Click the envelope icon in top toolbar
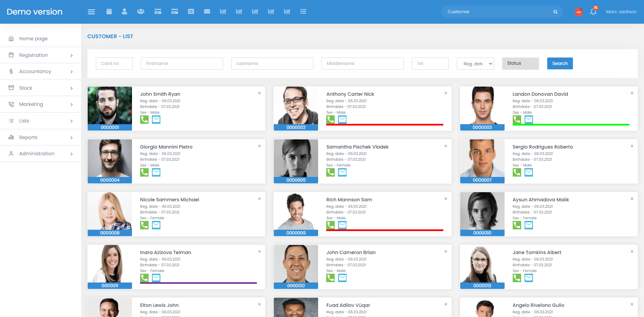 pos(207,12)
